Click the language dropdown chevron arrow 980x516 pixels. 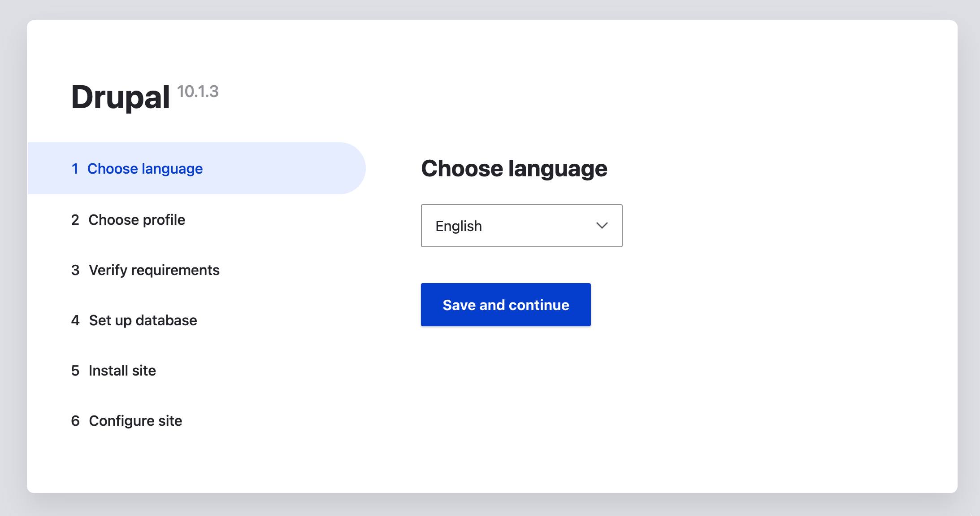(x=602, y=226)
